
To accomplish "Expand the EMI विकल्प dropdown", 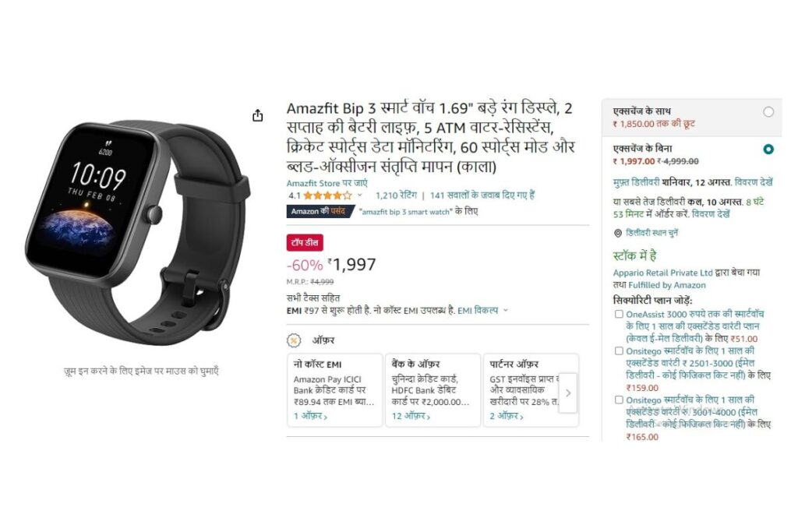I will pyautogui.click(x=482, y=310).
